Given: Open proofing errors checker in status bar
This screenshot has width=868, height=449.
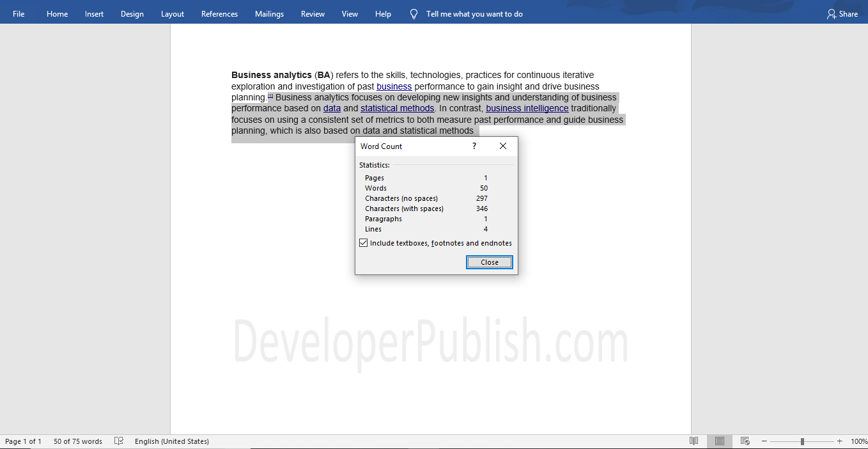Looking at the screenshot, I should click(118, 441).
